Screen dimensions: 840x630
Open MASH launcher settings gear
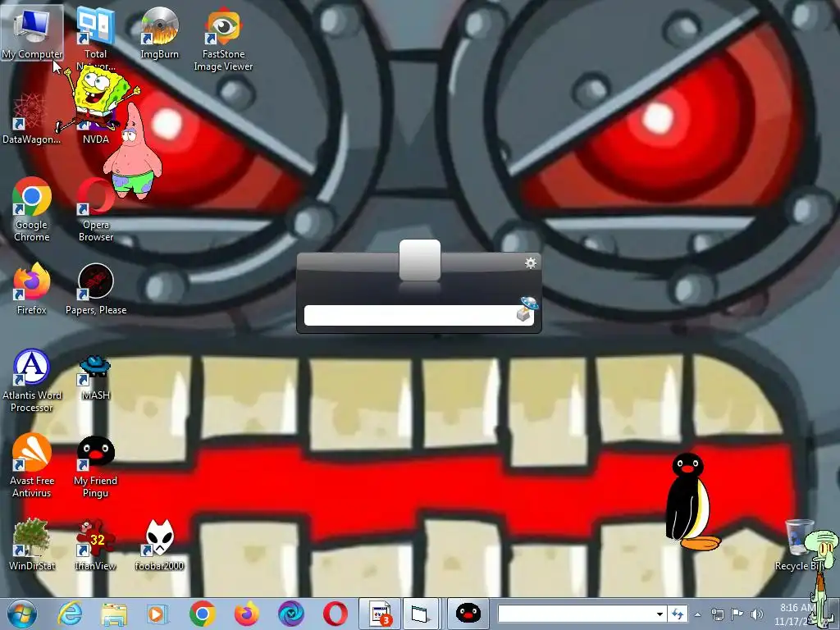[x=531, y=263]
